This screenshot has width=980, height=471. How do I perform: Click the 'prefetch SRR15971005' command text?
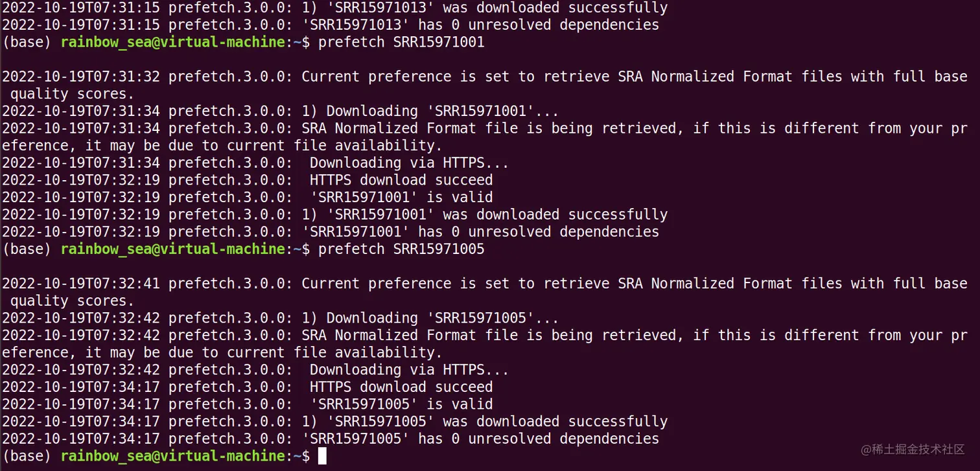point(401,249)
